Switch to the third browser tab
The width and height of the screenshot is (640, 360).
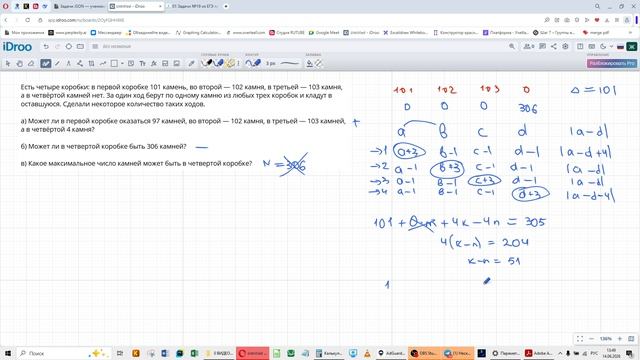[x=192, y=7]
